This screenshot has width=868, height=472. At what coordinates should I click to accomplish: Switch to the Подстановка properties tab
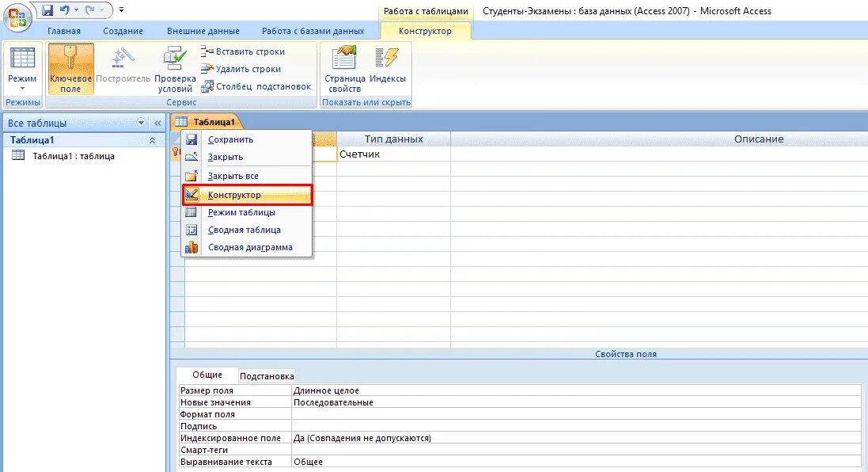267,376
